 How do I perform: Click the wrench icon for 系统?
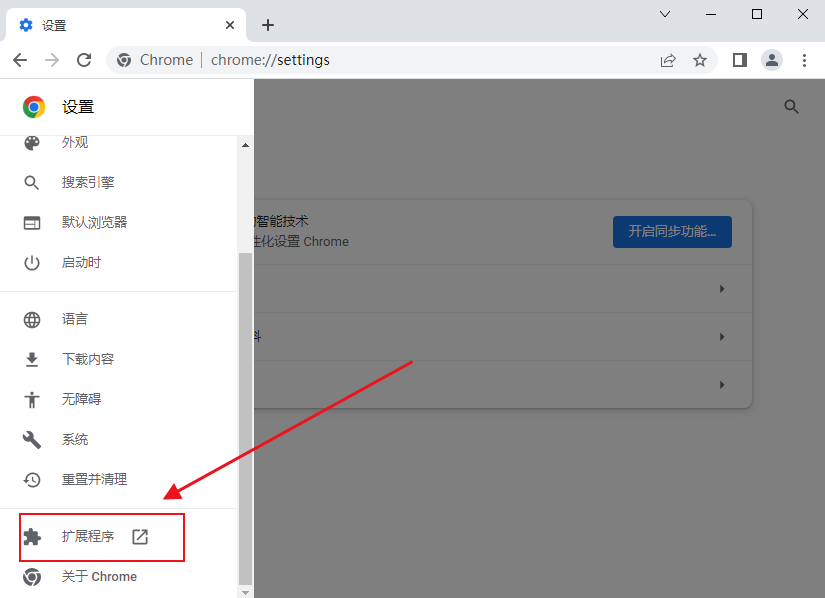[x=32, y=440]
